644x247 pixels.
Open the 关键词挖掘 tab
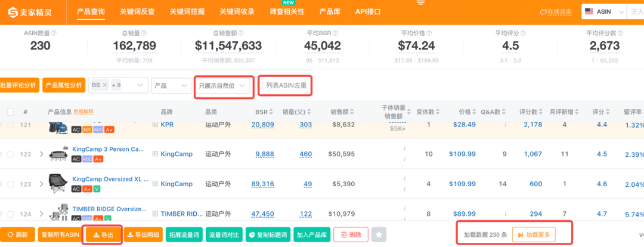point(187,11)
